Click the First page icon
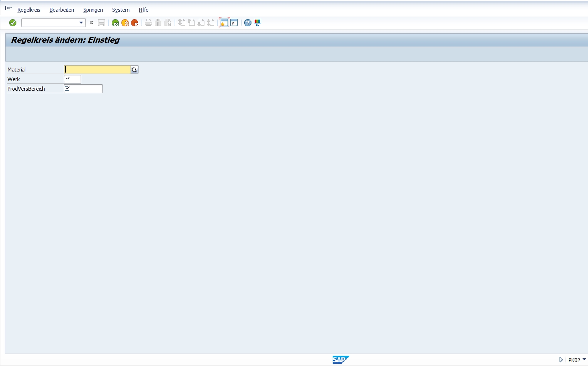The height and width of the screenshot is (366, 588). [182, 23]
